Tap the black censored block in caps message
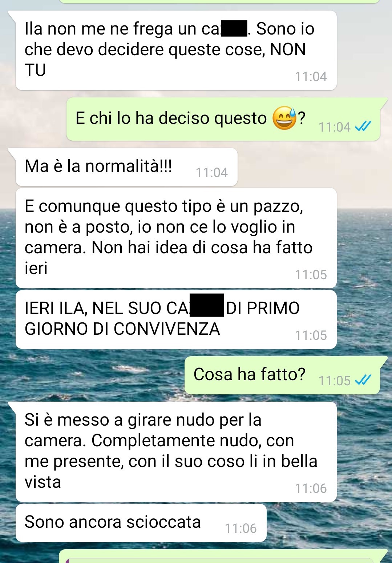This screenshot has height=563, width=392. point(207,305)
